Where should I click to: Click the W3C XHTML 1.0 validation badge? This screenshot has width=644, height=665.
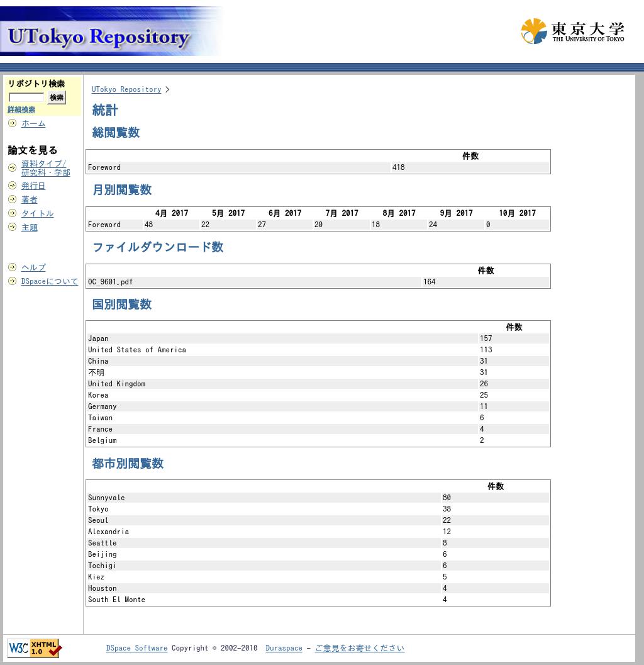coord(35,648)
